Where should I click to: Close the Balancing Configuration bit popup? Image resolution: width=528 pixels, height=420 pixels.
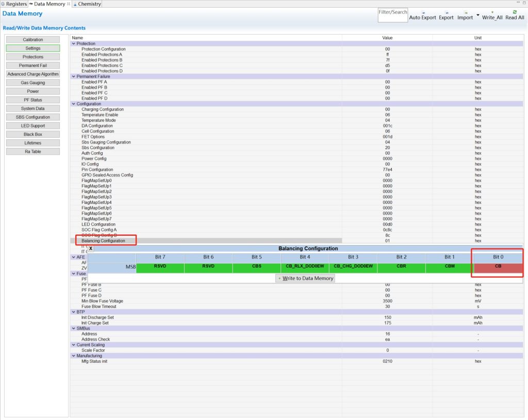tap(91, 249)
